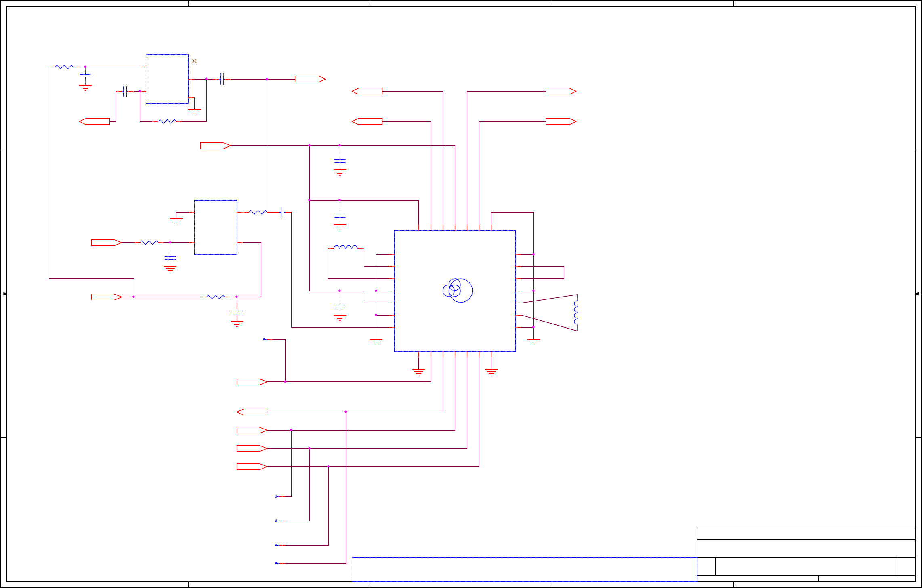This screenshot has height=588, width=922.
Task: Select the horizontal inductor left of the large IC
Action: (x=346, y=247)
